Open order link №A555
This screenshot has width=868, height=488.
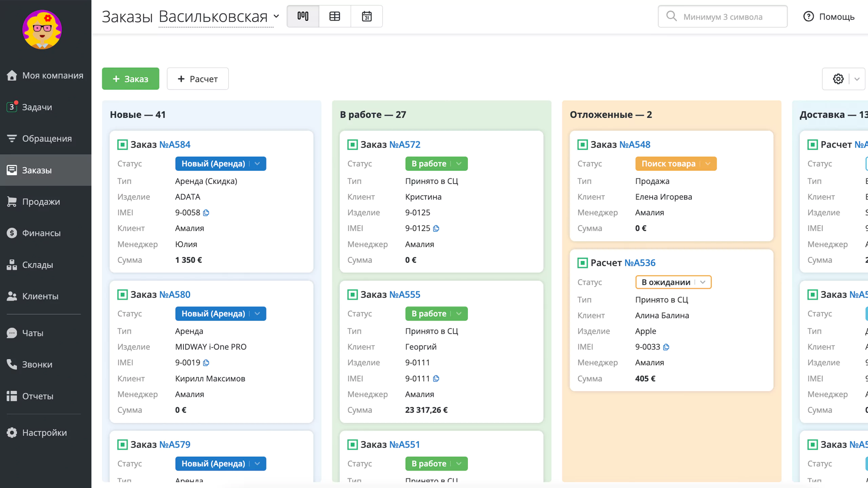coord(405,294)
